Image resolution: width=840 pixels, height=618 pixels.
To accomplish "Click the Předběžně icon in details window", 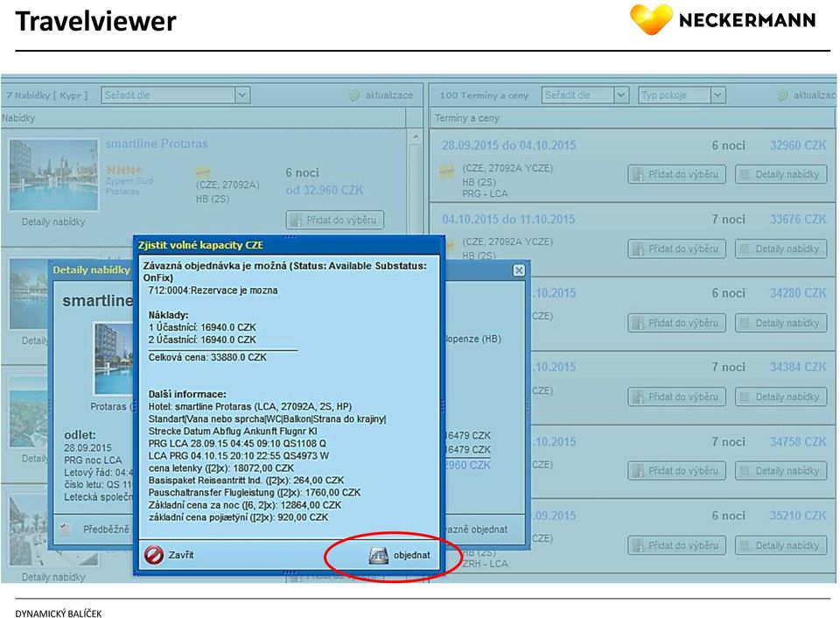I will [65, 529].
